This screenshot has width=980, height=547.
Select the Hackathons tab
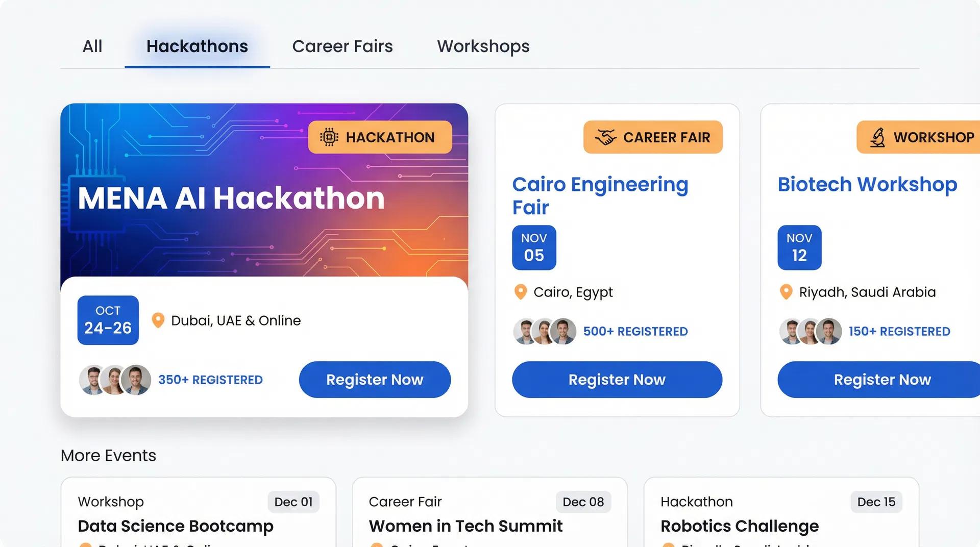[197, 46]
